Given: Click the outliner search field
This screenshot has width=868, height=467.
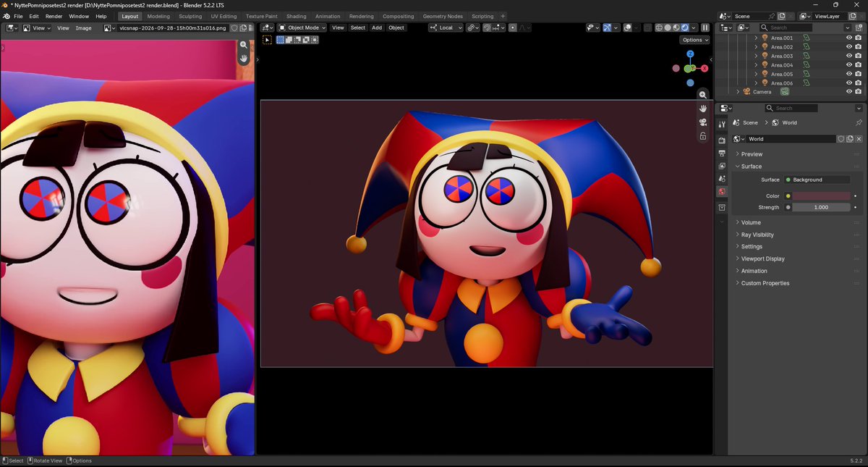Looking at the screenshot, I should (787, 28).
